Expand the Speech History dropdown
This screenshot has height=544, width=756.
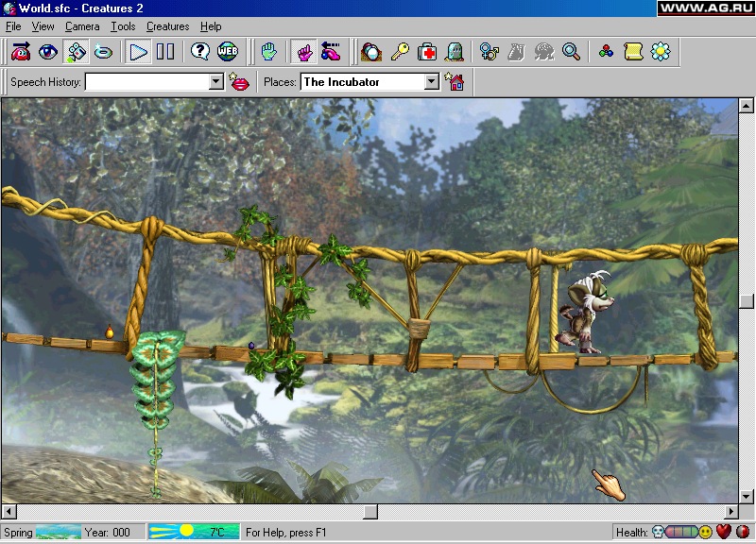[x=215, y=82]
